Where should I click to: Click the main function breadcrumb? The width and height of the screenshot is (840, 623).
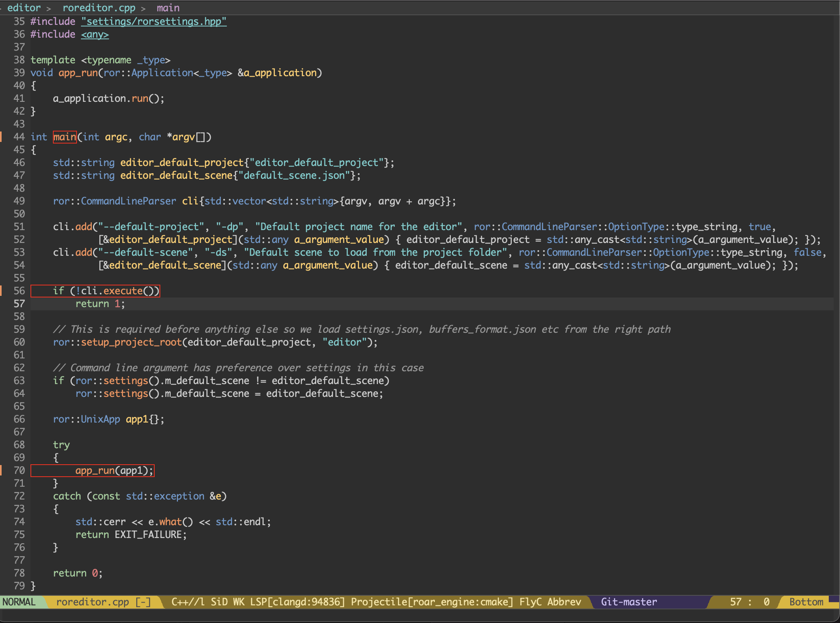point(168,8)
